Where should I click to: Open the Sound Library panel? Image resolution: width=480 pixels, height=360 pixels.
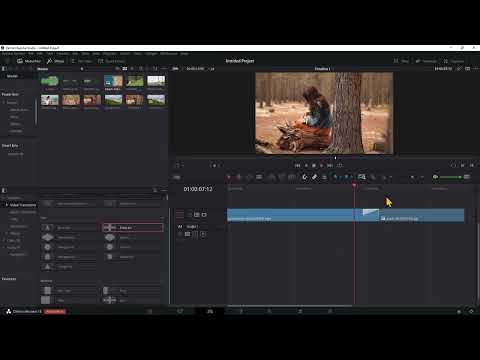(111, 61)
